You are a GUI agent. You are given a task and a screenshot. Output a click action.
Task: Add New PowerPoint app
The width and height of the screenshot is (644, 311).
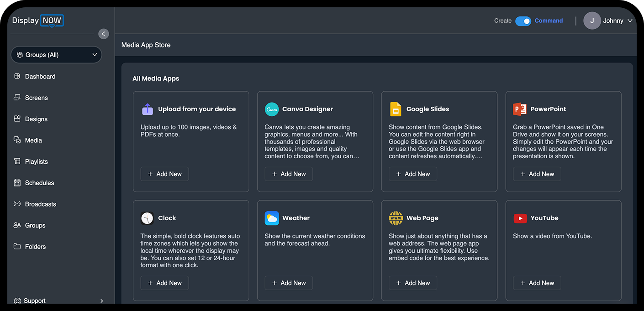537,174
